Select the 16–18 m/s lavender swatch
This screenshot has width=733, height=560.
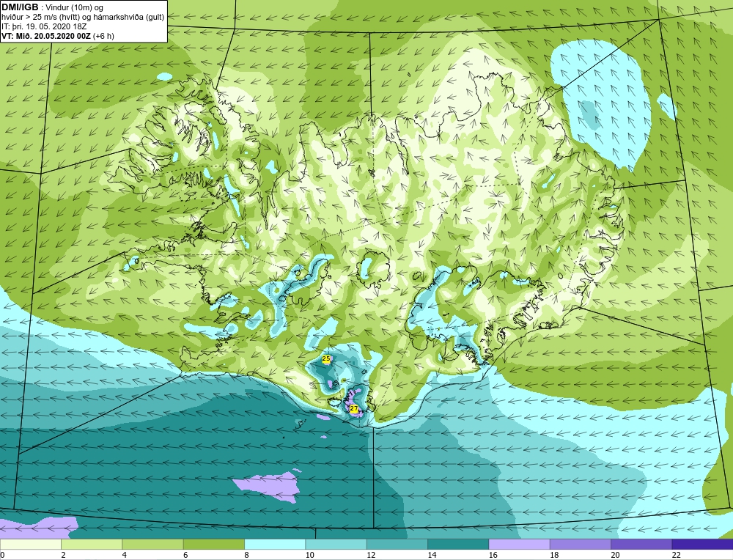click(x=520, y=544)
